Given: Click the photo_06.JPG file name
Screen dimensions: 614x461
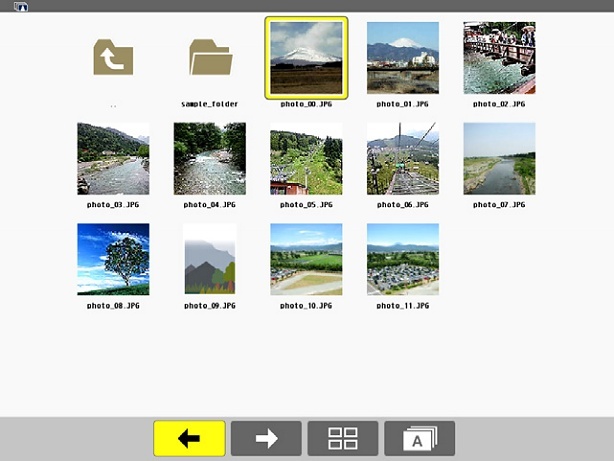Looking at the screenshot, I should coord(403,205).
